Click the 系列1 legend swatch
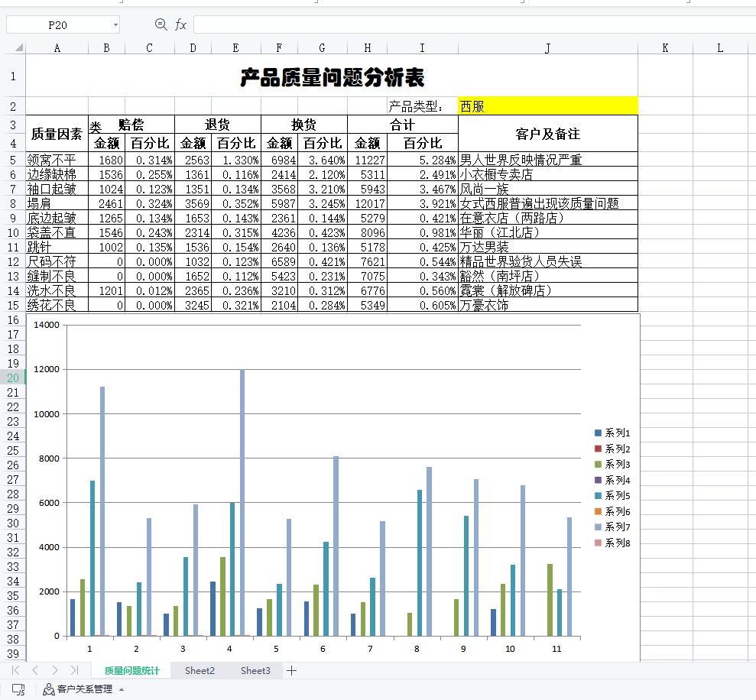Screen dimensions: 756x700 (x=598, y=433)
